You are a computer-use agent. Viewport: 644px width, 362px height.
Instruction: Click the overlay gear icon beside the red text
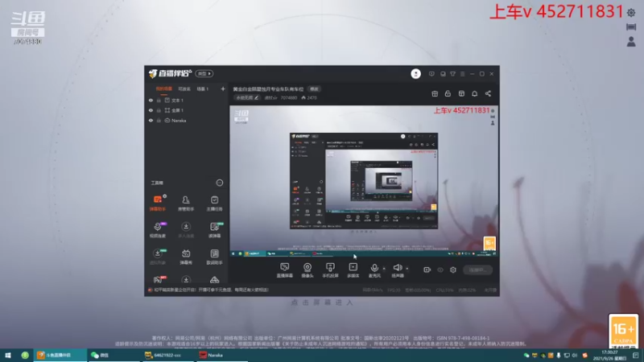(x=631, y=13)
